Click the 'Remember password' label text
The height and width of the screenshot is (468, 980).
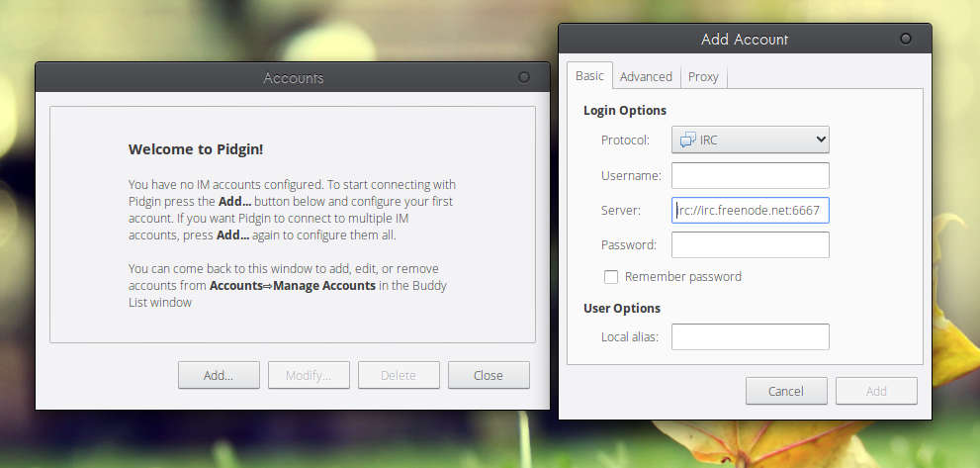coord(683,277)
